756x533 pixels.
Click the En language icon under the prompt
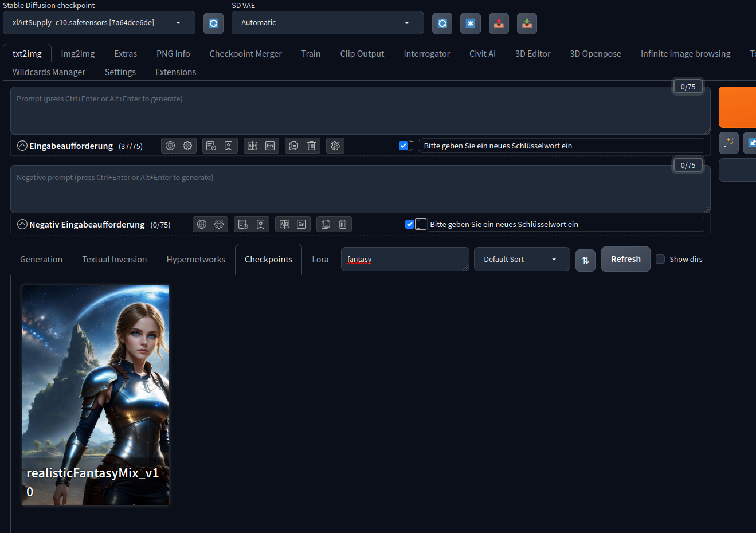pos(270,145)
